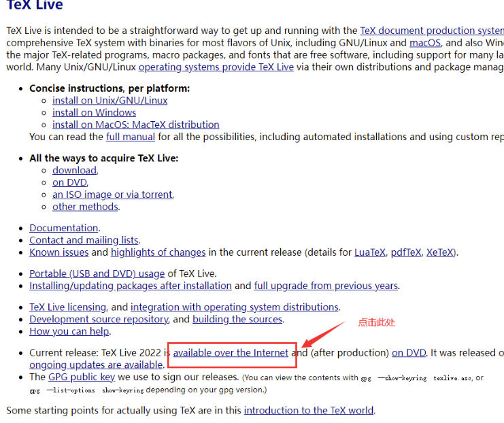Click available over the Internet link
This screenshot has width=504, height=423.
(x=231, y=353)
